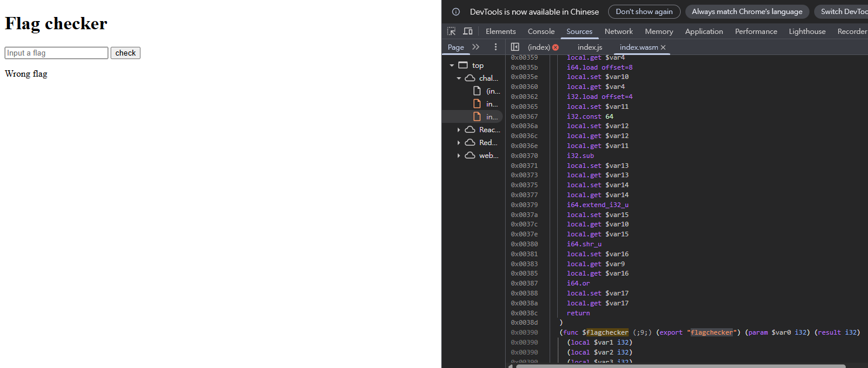Image resolution: width=868 pixels, height=368 pixels.
Task: Hide the navigator sidebar panel icon
Action: point(515,47)
